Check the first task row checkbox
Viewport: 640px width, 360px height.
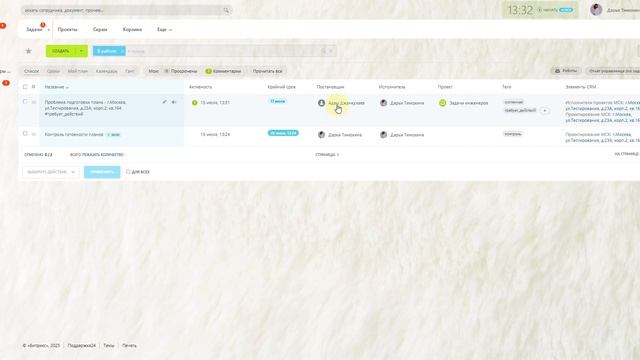(x=25, y=102)
